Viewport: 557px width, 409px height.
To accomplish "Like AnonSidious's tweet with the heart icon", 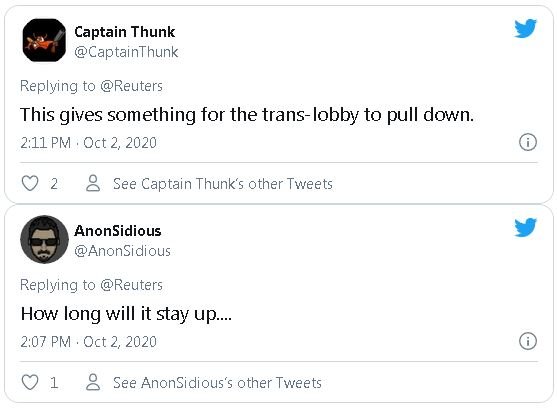I will tap(30, 382).
